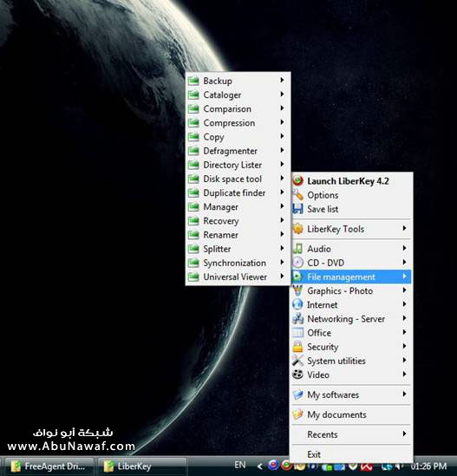The image size is (457, 476).
Task: Click the Options wrench icon
Action: pyautogui.click(x=298, y=194)
